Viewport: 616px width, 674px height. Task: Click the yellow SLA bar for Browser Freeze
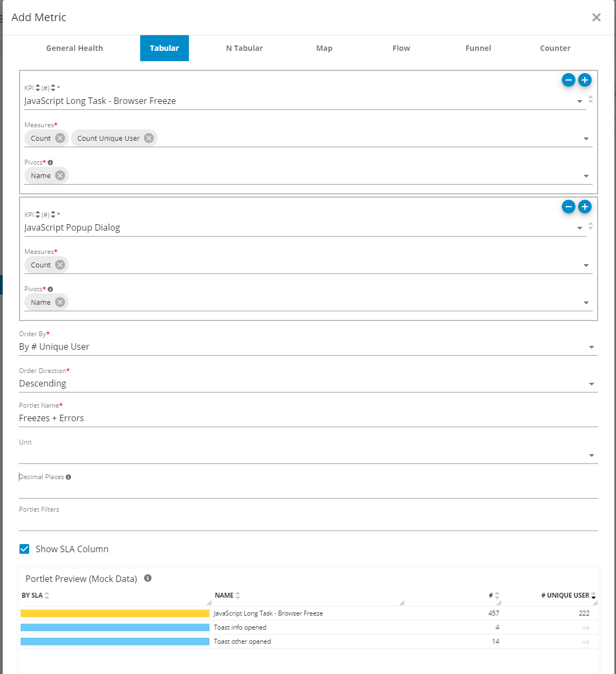pos(115,613)
